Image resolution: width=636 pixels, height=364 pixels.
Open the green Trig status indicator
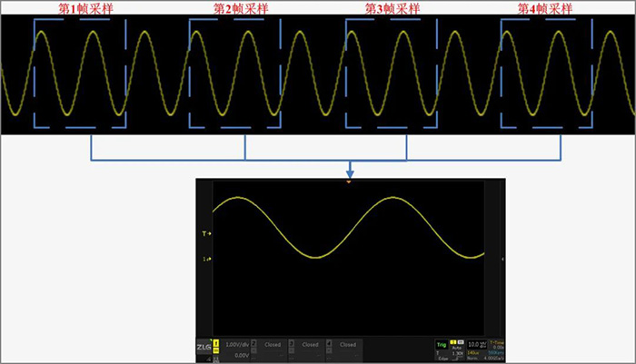point(442,345)
